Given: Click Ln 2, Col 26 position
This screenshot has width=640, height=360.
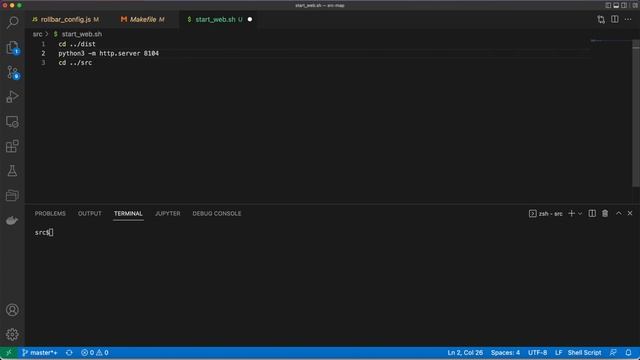Looking at the screenshot, I should 465,353.
